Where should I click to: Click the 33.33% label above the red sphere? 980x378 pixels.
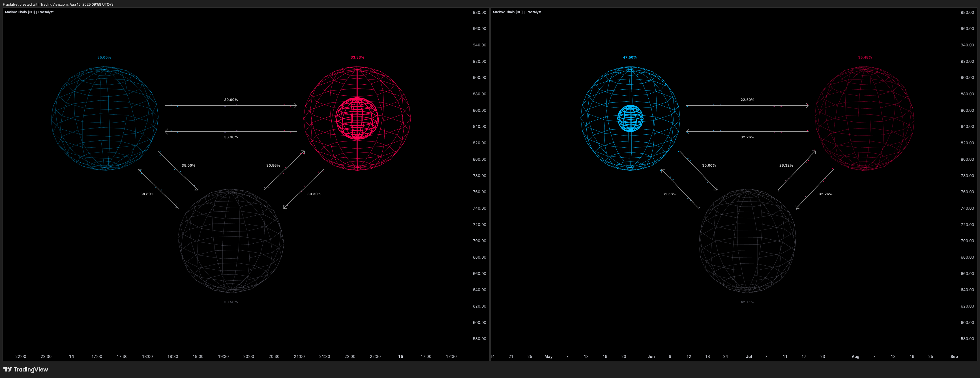click(x=357, y=57)
